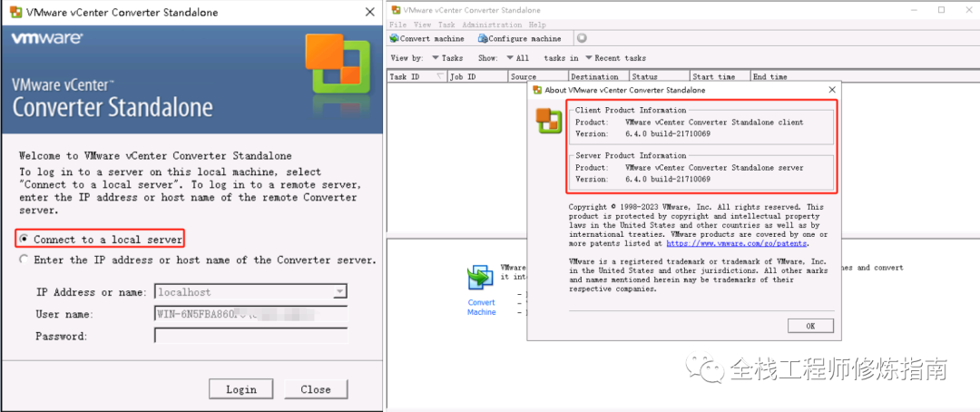Open the File menu in Converter window
Viewport: 980px width, 412px height.
397,25
